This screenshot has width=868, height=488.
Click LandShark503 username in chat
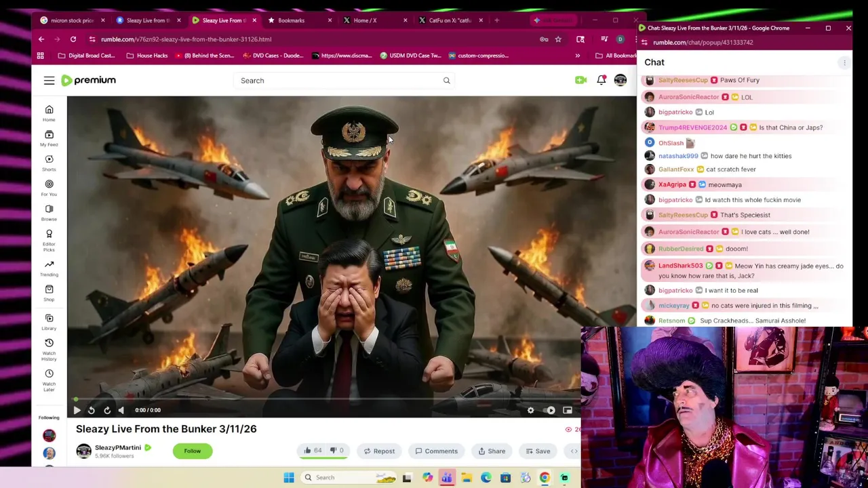[680, 266]
